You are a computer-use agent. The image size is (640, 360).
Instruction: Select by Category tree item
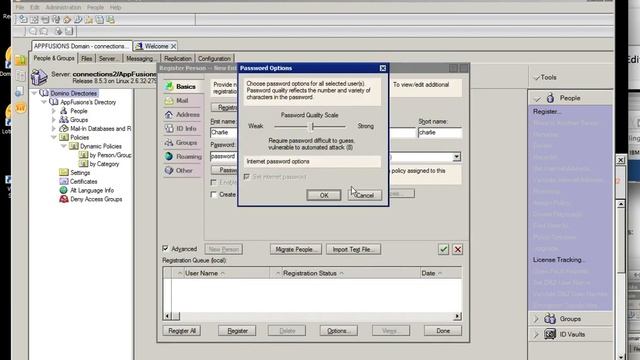click(x=104, y=164)
